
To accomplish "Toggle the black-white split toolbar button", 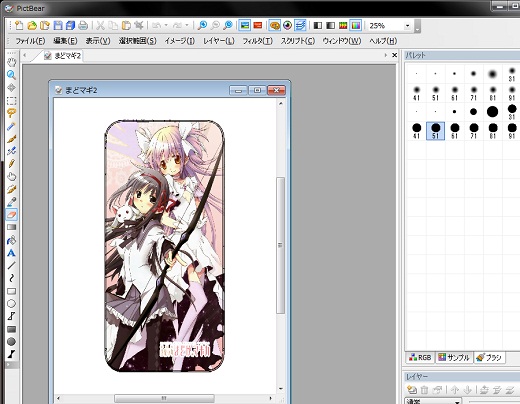I will 318,25.
